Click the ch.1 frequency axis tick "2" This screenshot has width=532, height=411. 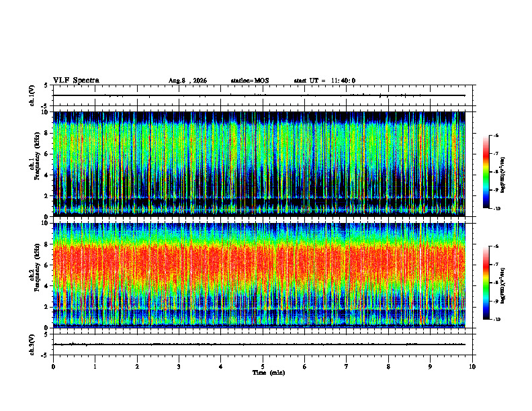click(x=47, y=196)
